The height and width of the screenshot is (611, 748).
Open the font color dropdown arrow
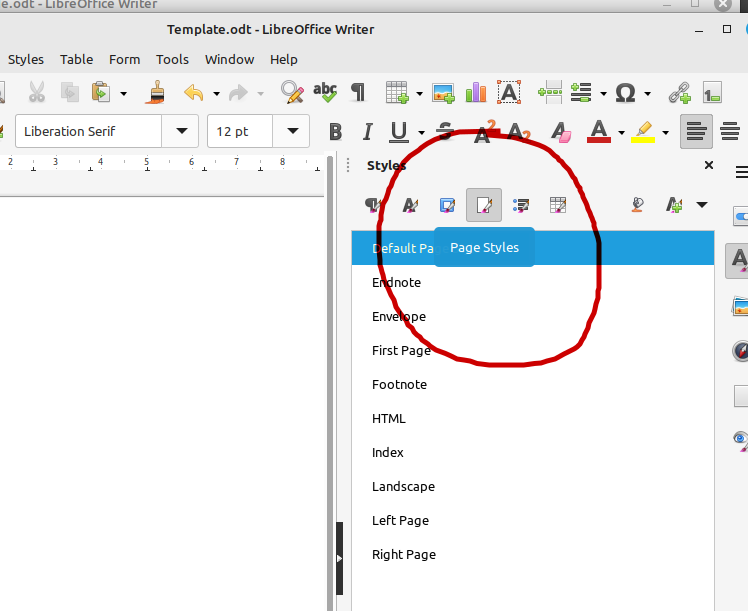click(621, 133)
